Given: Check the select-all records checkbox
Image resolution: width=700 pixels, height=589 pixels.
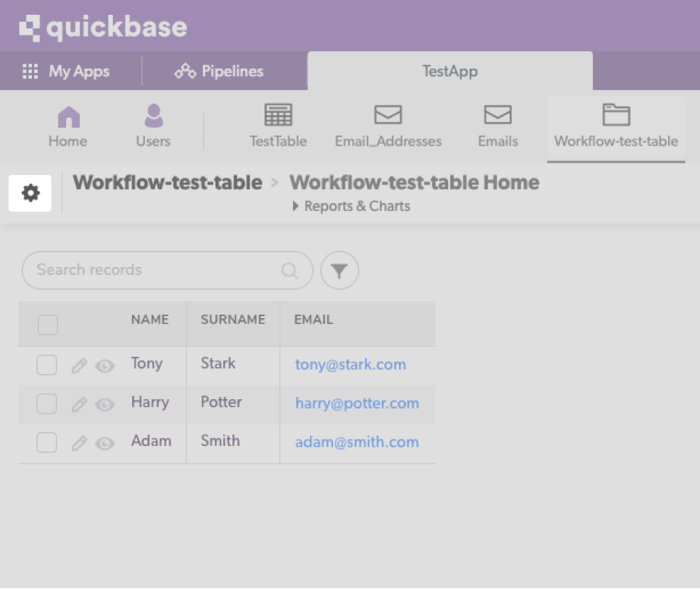Looking at the screenshot, I should tap(47, 324).
